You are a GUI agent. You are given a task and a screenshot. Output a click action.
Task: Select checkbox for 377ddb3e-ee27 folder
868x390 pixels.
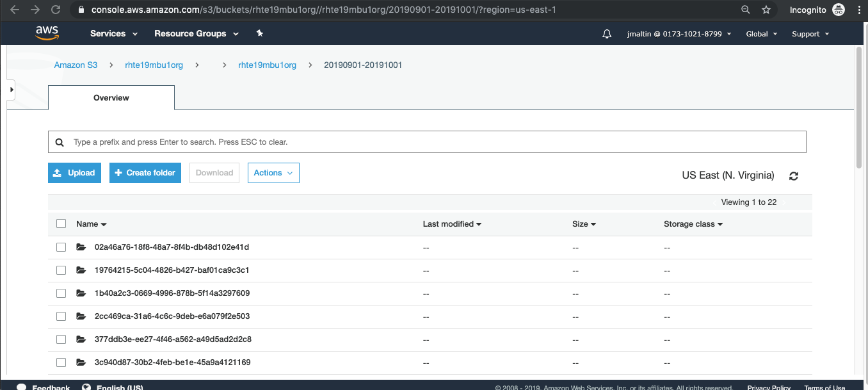click(61, 339)
